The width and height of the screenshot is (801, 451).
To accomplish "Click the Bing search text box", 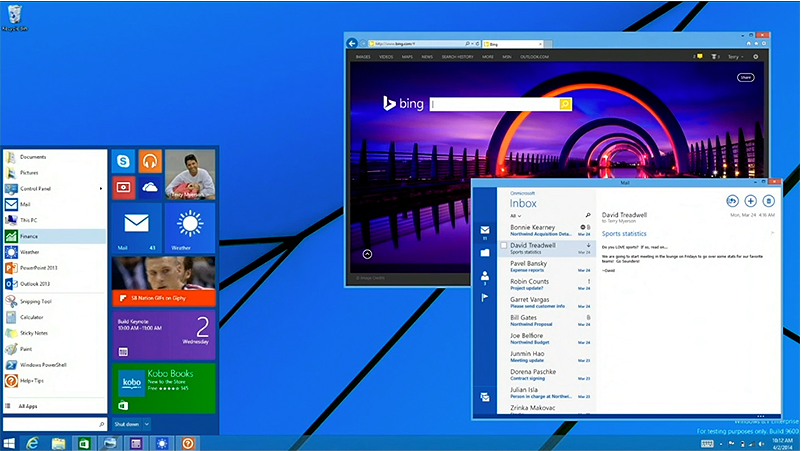I will [x=494, y=104].
